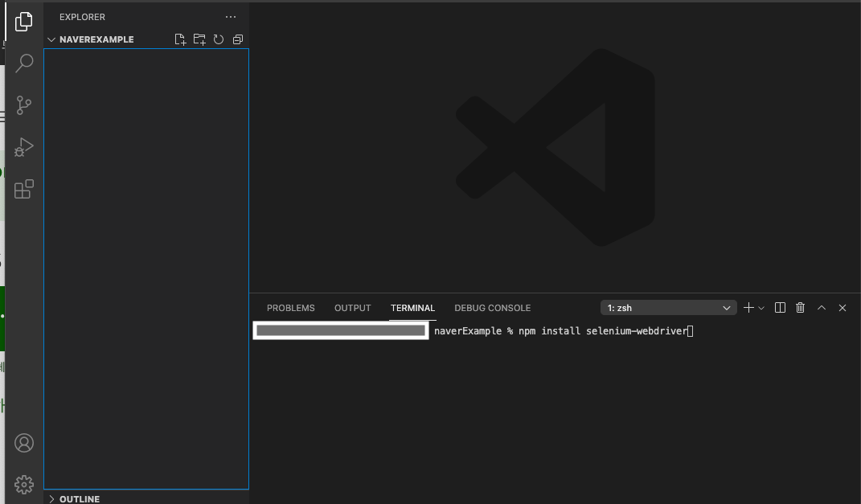The width and height of the screenshot is (861, 504).
Task: Refresh the Explorer file tree
Action: point(219,39)
